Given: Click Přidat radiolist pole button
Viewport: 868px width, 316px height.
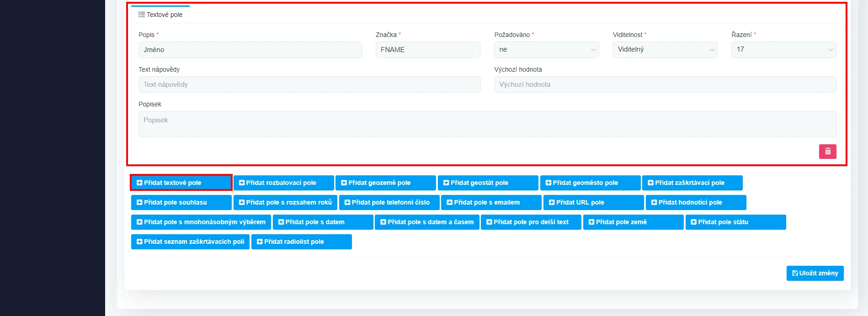Looking at the screenshot, I should 301,242.
